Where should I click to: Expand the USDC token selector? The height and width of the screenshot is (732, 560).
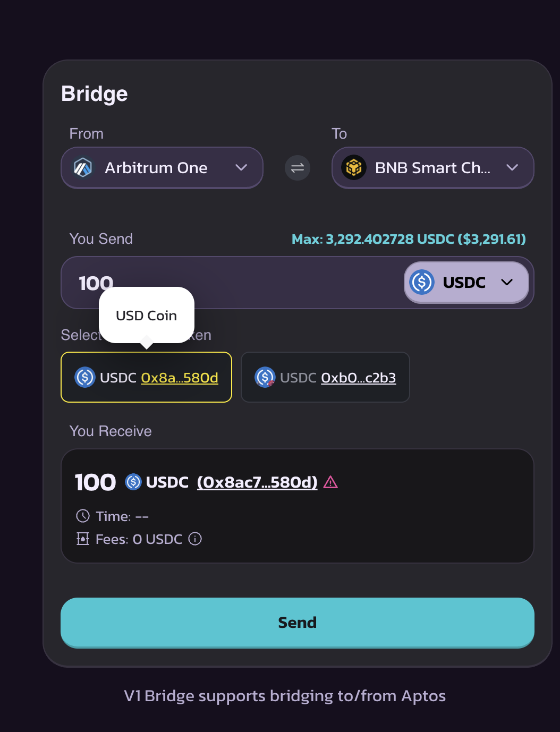tap(466, 283)
